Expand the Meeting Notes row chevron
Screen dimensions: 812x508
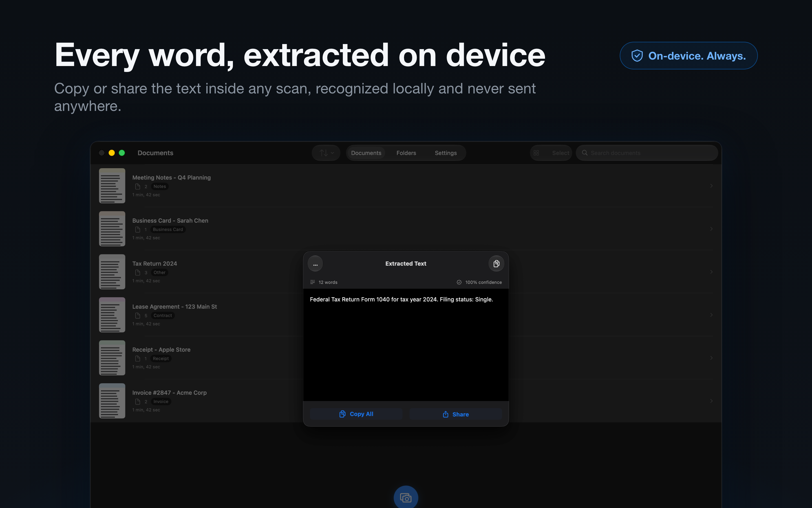tap(711, 186)
